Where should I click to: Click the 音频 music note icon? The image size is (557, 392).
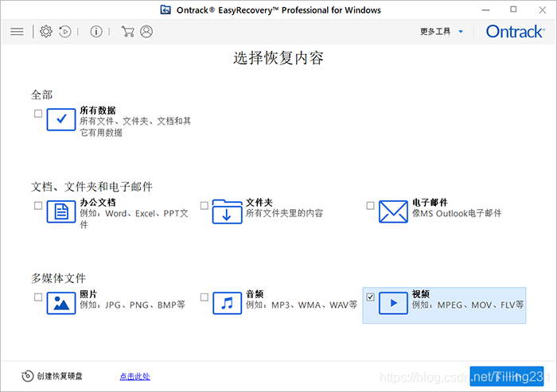pos(227,303)
